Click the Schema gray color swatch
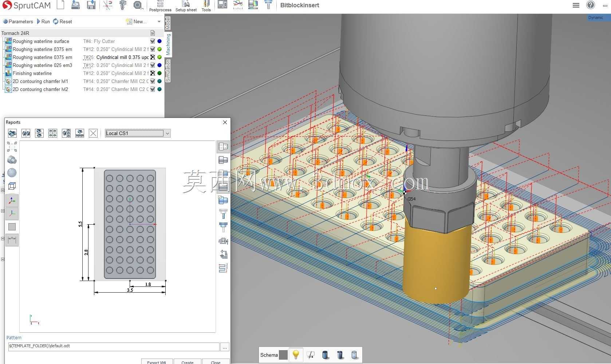The image size is (611, 364). click(x=283, y=355)
